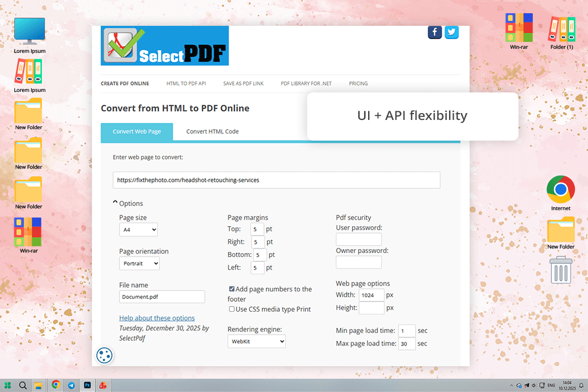
Task: Open Telegram from the taskbar
Action: (x=71, y=385)
